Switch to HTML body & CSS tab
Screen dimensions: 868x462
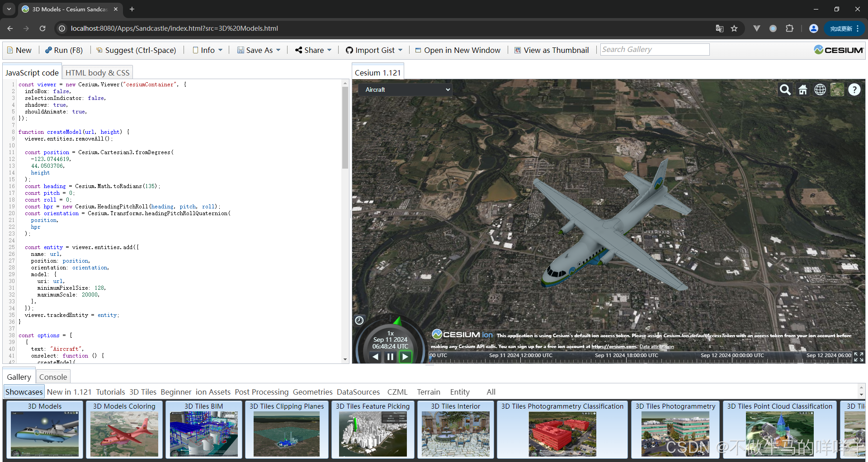[98, 73]
